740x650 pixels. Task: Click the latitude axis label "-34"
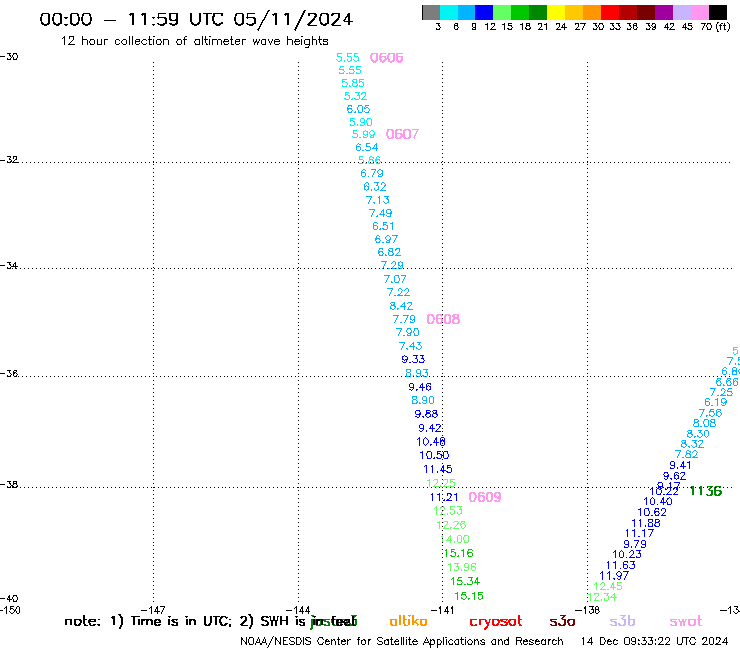pyautogui.click(x=9, y=266)
